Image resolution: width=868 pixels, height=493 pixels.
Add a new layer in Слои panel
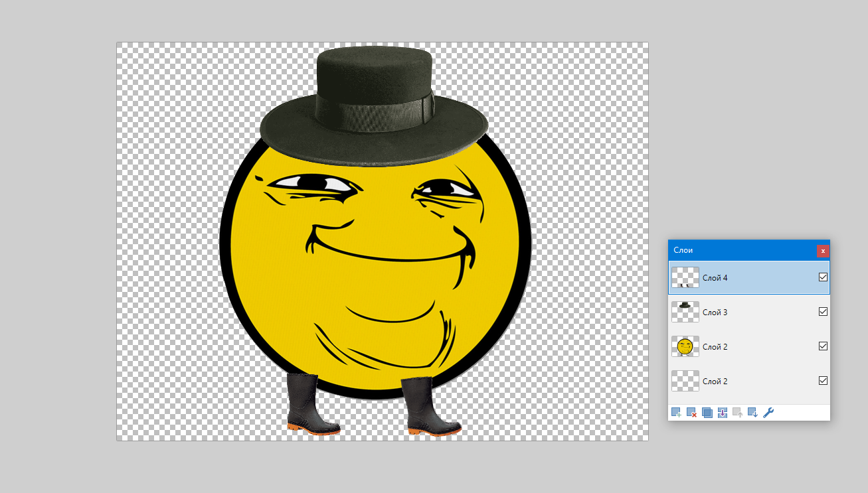(676, 413)
